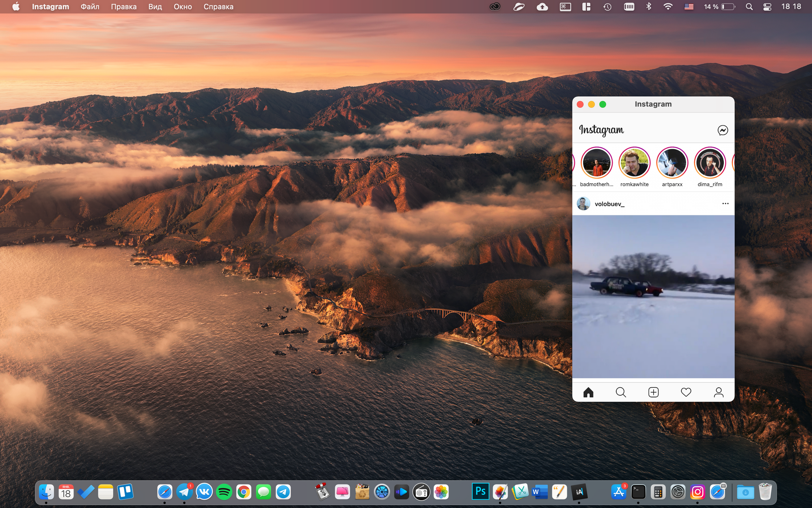Launch Spotify from the Dock
This screenshot has height=508, width=812.
(224, 492)
